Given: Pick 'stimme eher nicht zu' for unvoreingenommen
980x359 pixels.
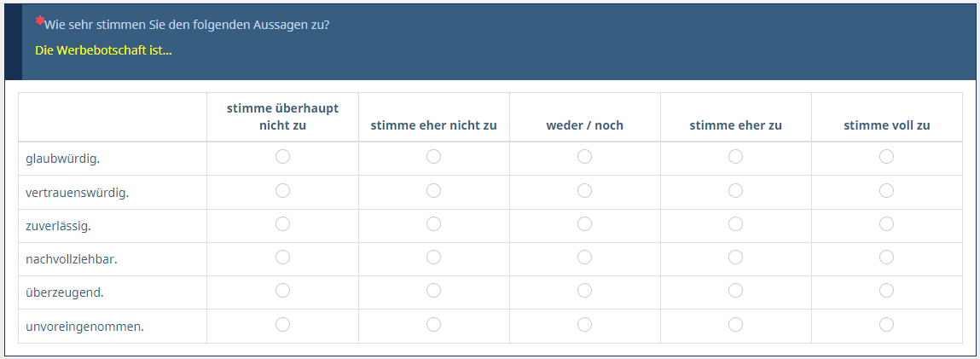Looking at the screenshot, I should [433, 324].
